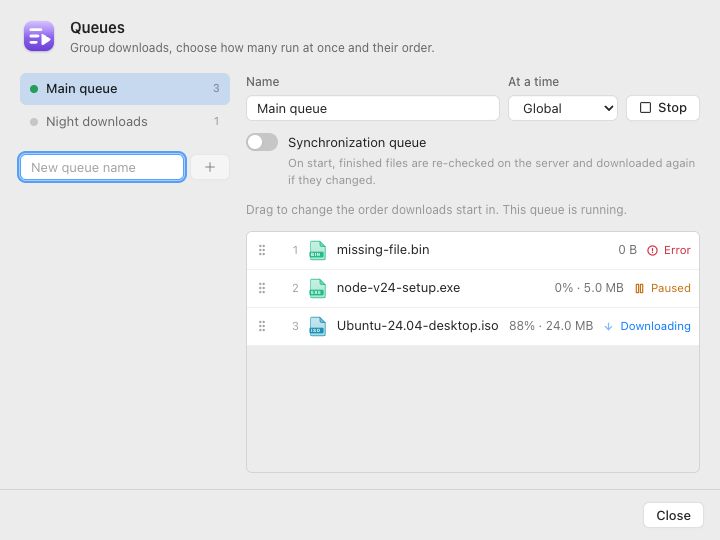Click the Stop button's square icon
720x540 pixels.
pyautogui.click(x=646, y=108)
